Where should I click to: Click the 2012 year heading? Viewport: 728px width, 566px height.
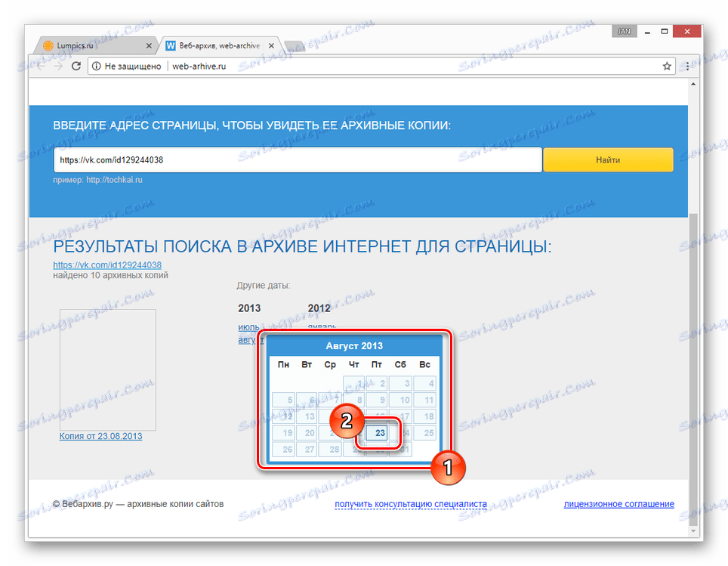pyautogui.click(x=319, y=308)
